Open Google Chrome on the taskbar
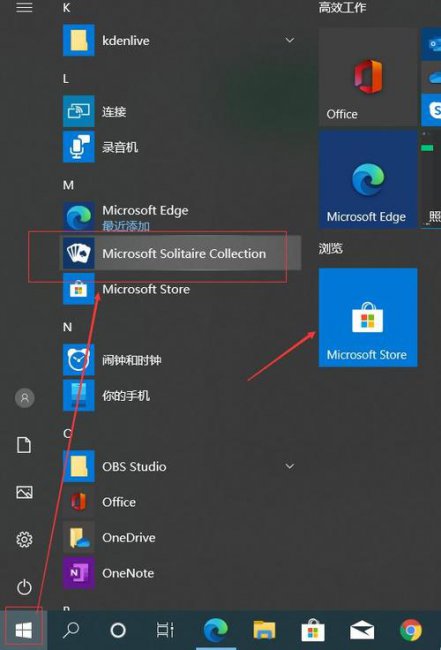 (x=411, y=631)
